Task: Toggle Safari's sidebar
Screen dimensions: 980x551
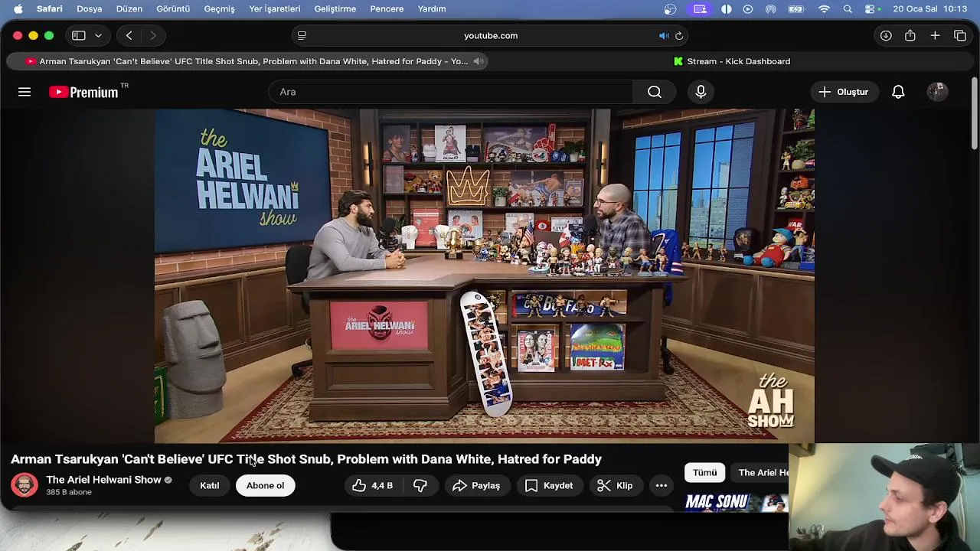Action: point(78,35)
